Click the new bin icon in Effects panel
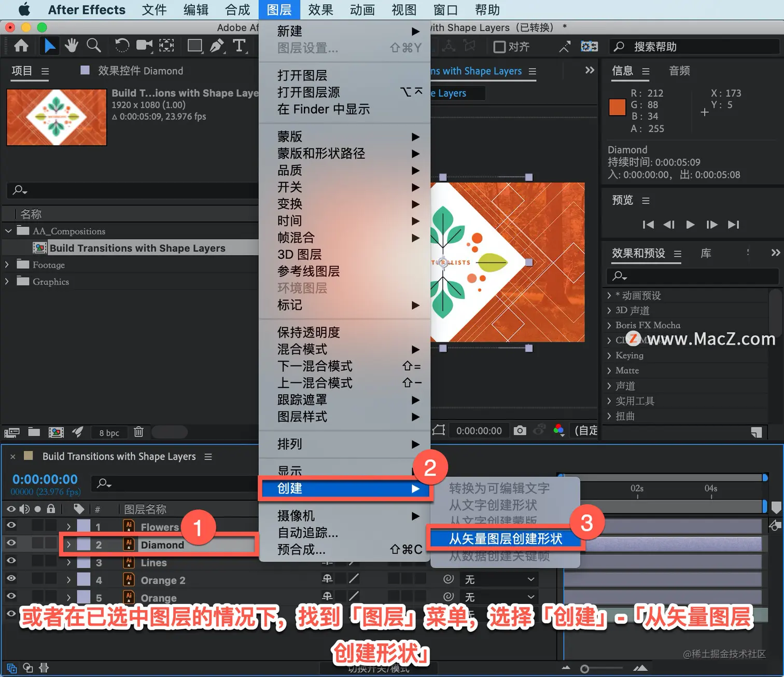Screen dimensions: 784x677 [x=757, y=432]
